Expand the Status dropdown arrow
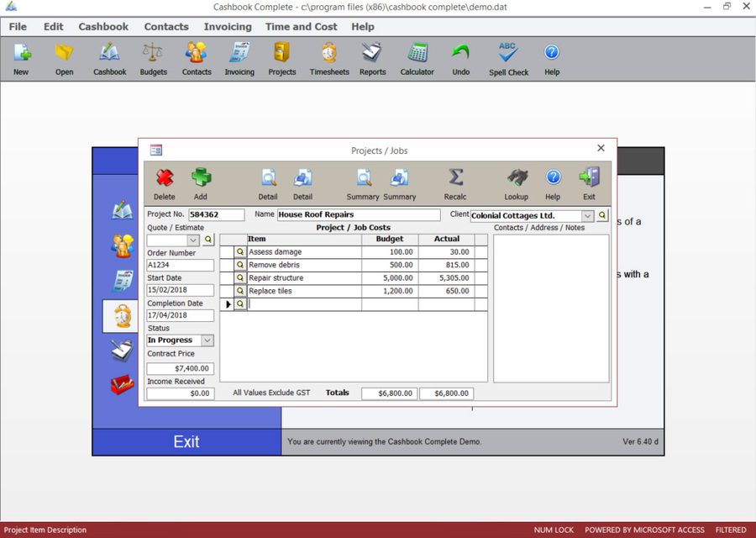This screenshot has height=538, width=756. click(x=207, y=340)
